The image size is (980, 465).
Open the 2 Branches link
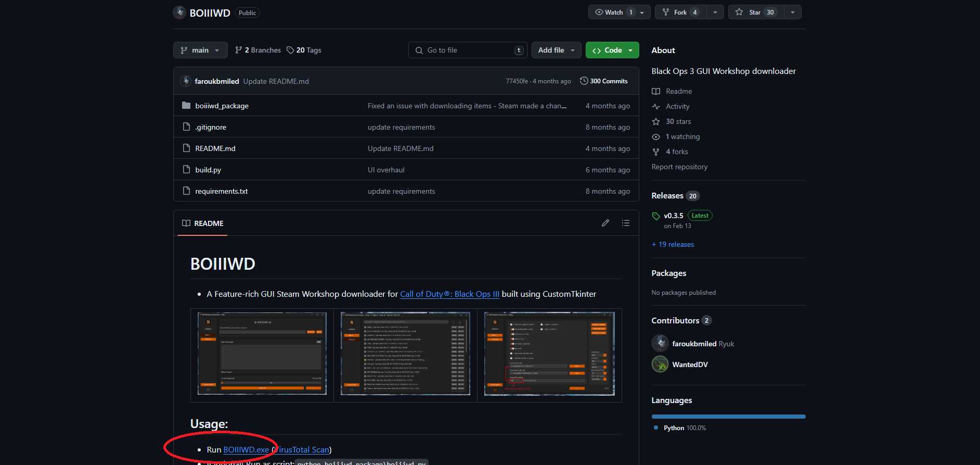coord(258,50)
